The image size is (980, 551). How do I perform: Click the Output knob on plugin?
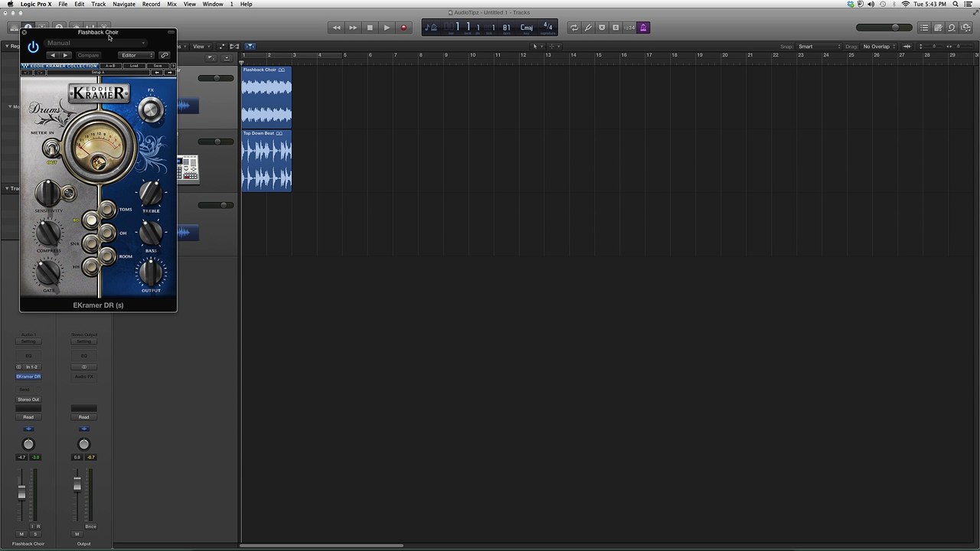[x=151, y=273]
